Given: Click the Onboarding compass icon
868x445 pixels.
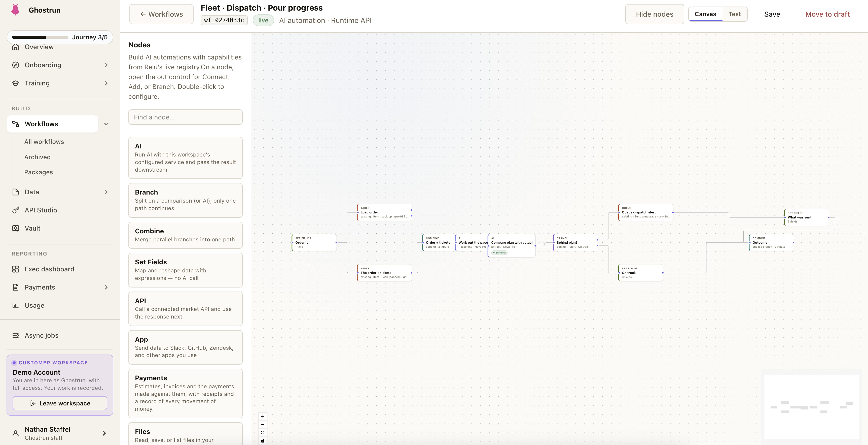Looking at the screenshot, I should [16, 65].
